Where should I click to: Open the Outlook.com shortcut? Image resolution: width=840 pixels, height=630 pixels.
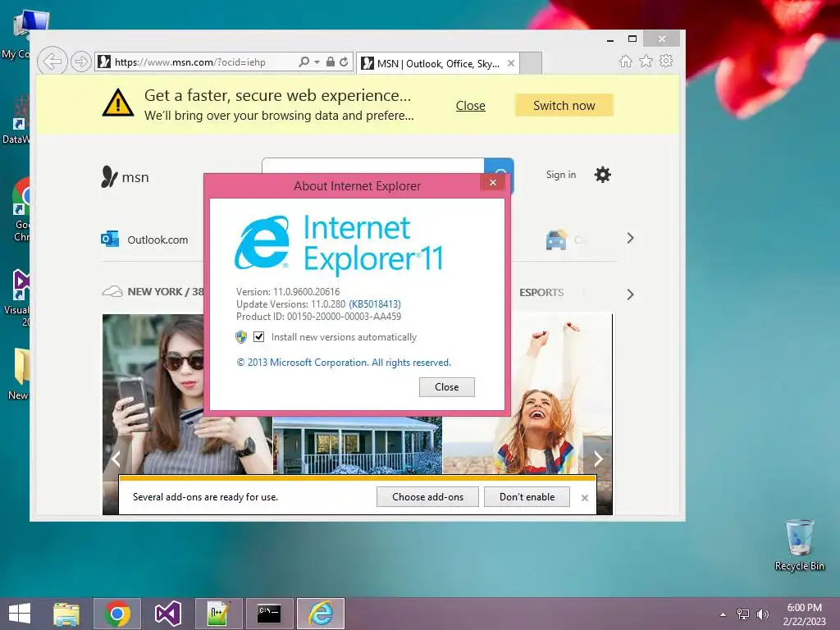(x=144, y=239)
